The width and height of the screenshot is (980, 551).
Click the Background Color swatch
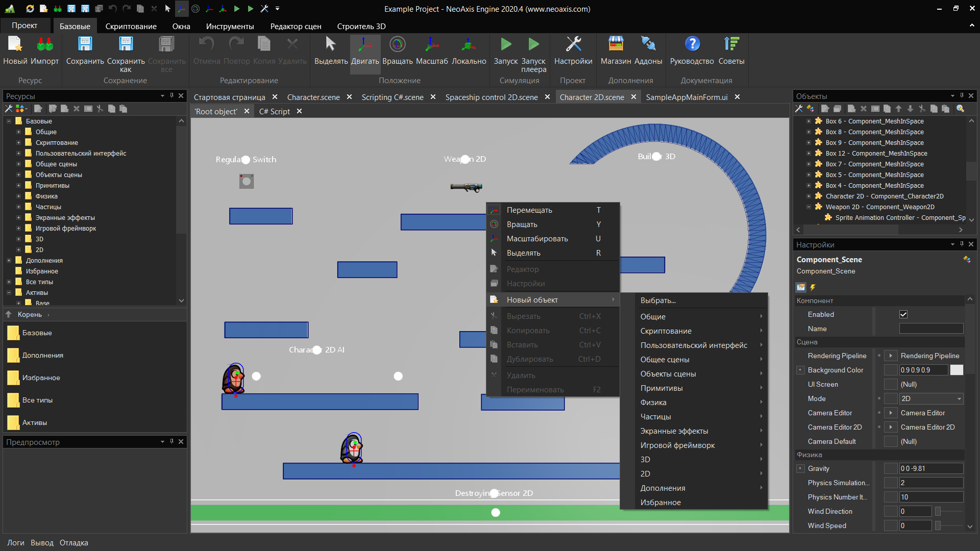click(957, 370)
